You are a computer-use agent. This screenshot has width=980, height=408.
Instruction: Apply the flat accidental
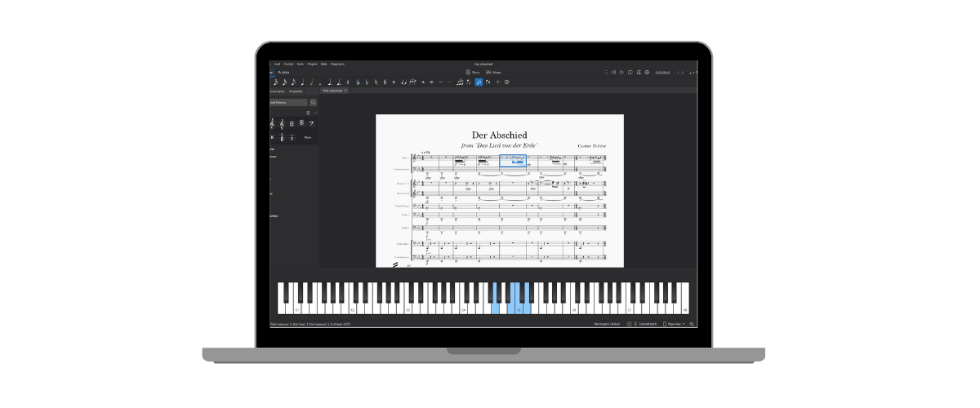[x=367, y=82]
